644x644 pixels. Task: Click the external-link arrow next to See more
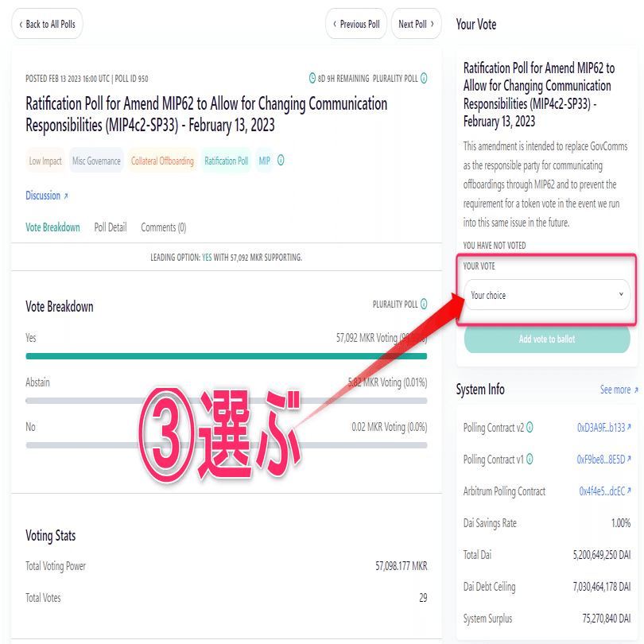click(635, 389)
